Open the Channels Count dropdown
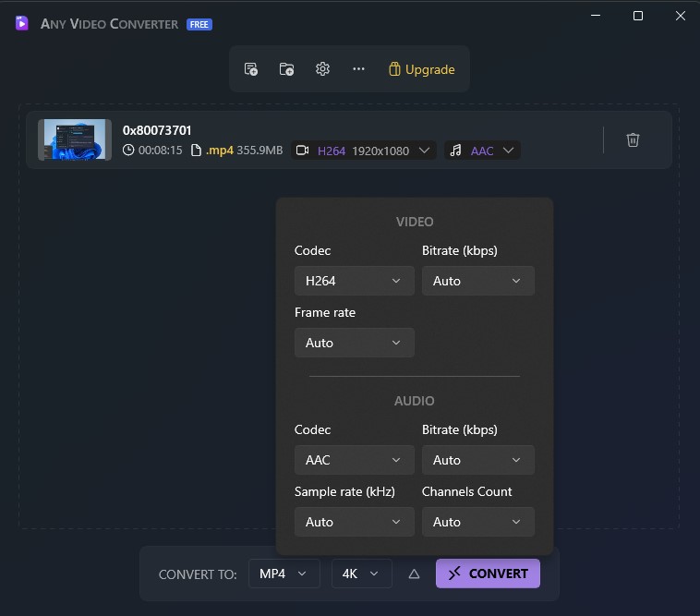The width and height of the screenshot is (700, 616). point(478,522)
